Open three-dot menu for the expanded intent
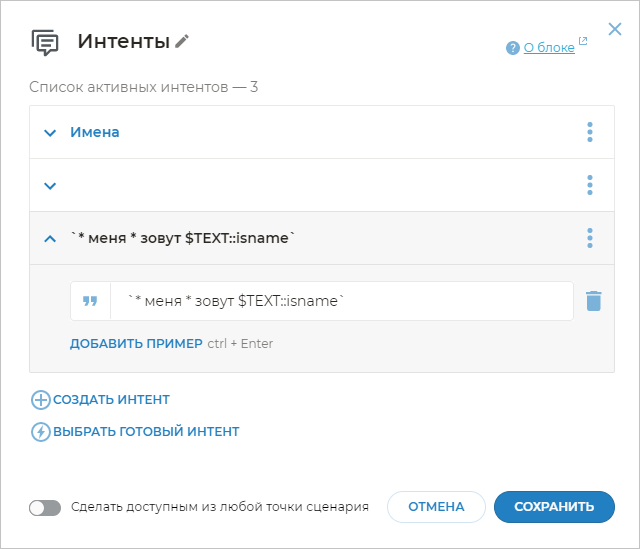640x549 pixels. [x=590, y=238]
